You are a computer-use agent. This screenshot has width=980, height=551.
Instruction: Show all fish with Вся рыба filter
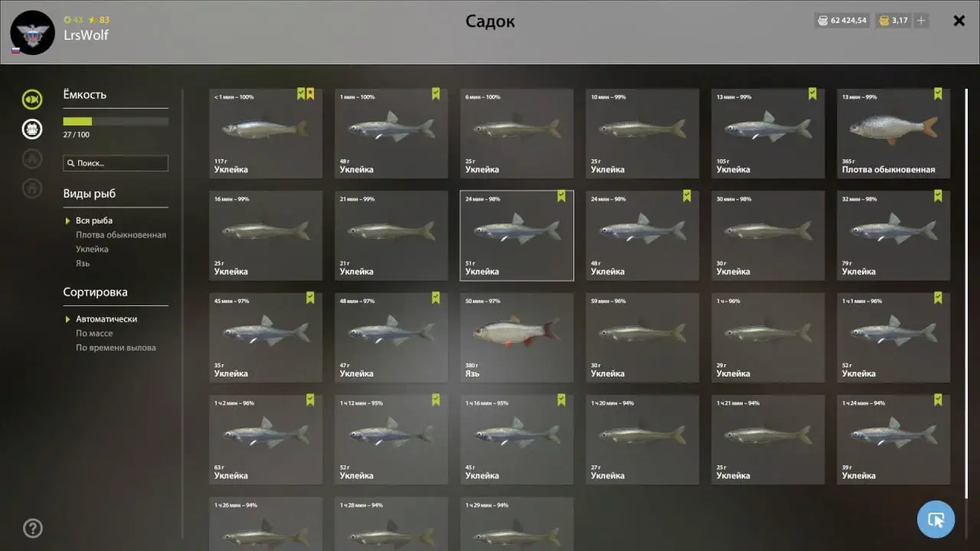94,220
